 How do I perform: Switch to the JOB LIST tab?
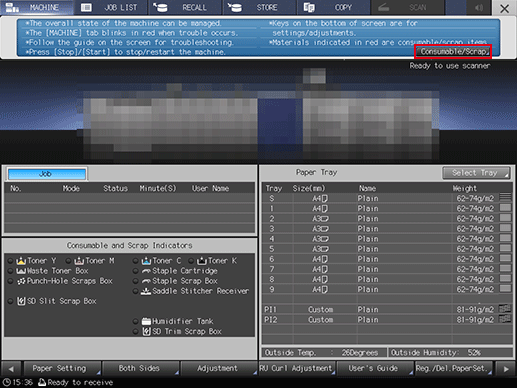click(x=111, y=7)
